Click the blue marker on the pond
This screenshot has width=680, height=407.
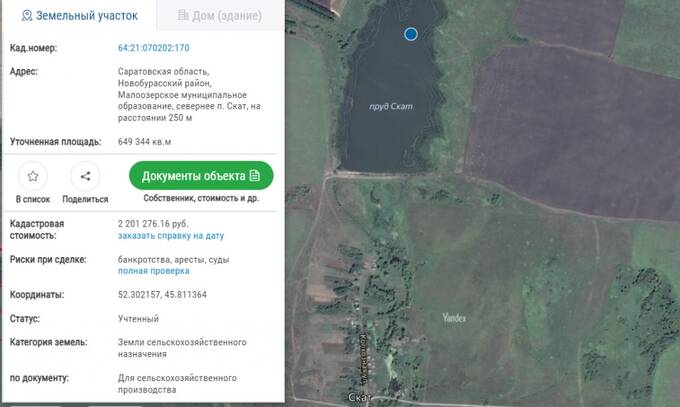pyautogui.click(x=410, y=34)
